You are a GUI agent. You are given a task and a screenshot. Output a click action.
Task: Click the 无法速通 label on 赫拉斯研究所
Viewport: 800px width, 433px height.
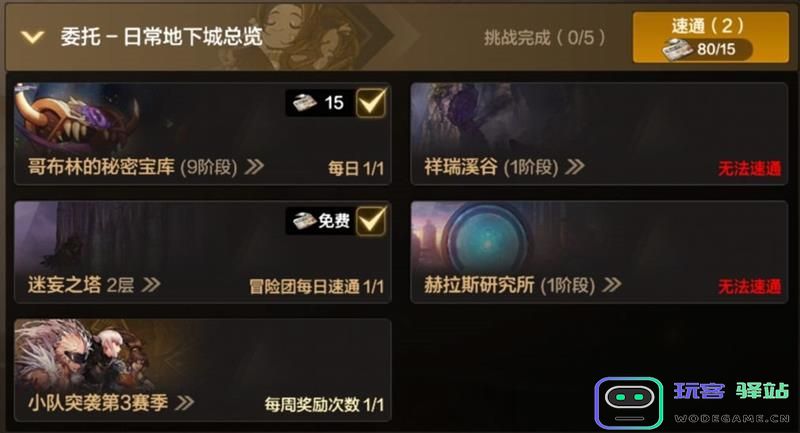point(749,287)
